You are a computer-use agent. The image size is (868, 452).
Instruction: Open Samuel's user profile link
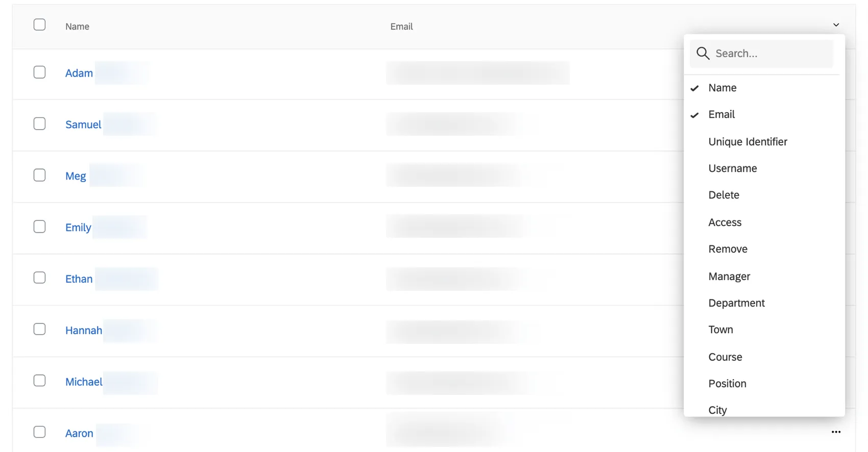pos(83,124)
